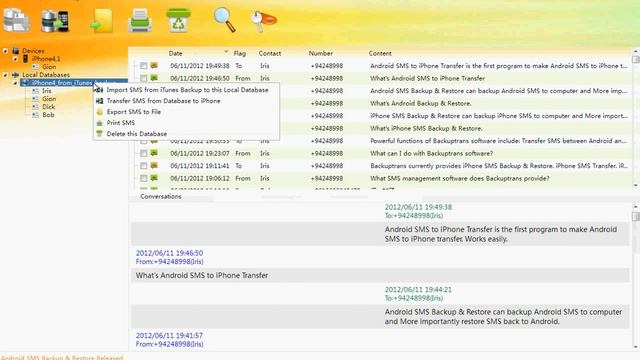The image size is (640, 360).
Task: Sort by the Contact column header
Action: 269,53
